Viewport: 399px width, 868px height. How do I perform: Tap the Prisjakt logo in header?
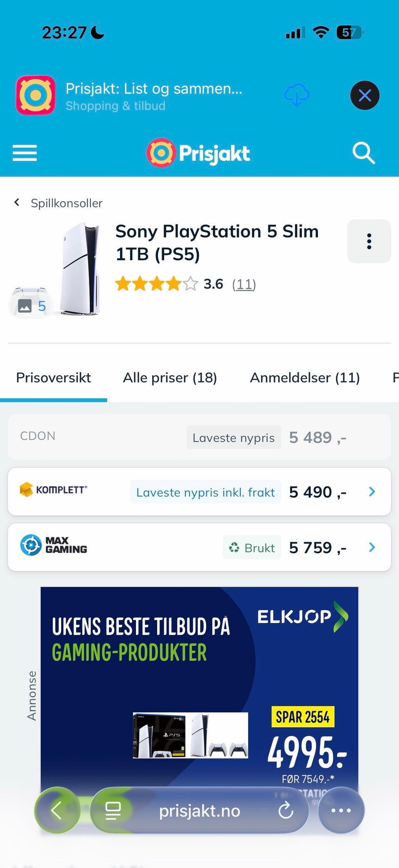(198, 153)
